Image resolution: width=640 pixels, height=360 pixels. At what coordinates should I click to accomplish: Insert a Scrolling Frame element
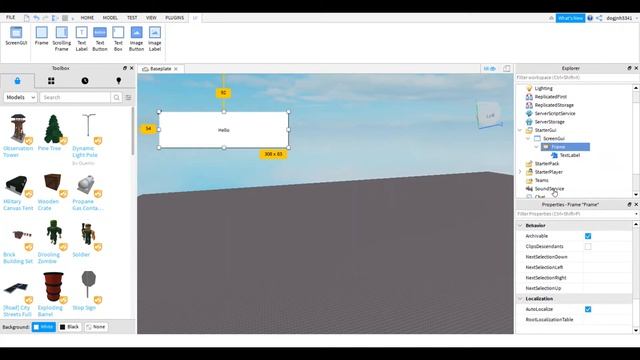pos(62,39)
